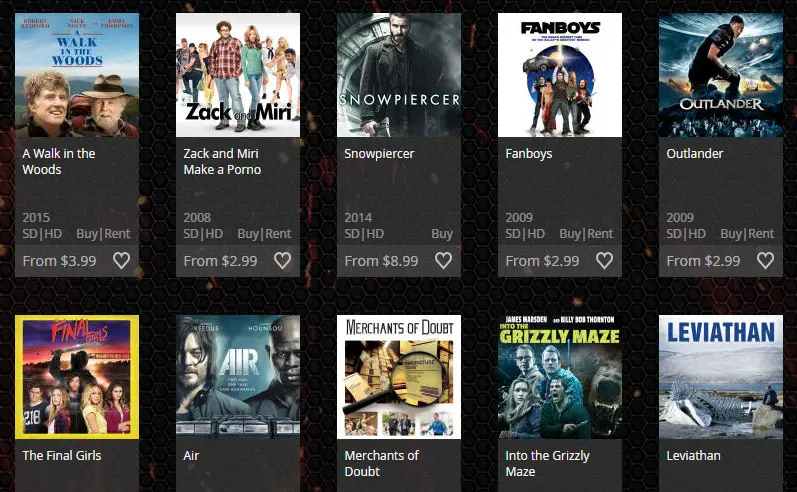Select the Merchants of Doubt poster
797x492 pixels.
click(399, 377)
